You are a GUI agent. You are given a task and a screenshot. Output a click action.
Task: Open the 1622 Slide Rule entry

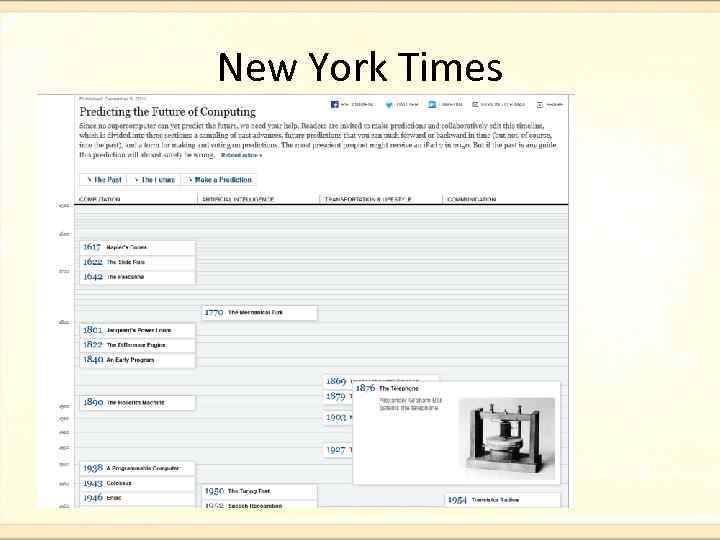pos(137,262)
